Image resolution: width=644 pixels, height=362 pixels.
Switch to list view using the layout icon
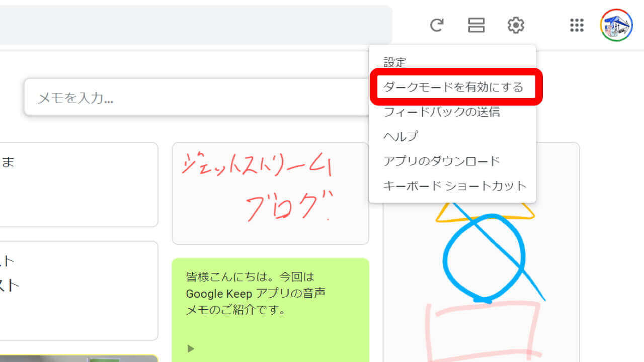[x=476, y=25]
